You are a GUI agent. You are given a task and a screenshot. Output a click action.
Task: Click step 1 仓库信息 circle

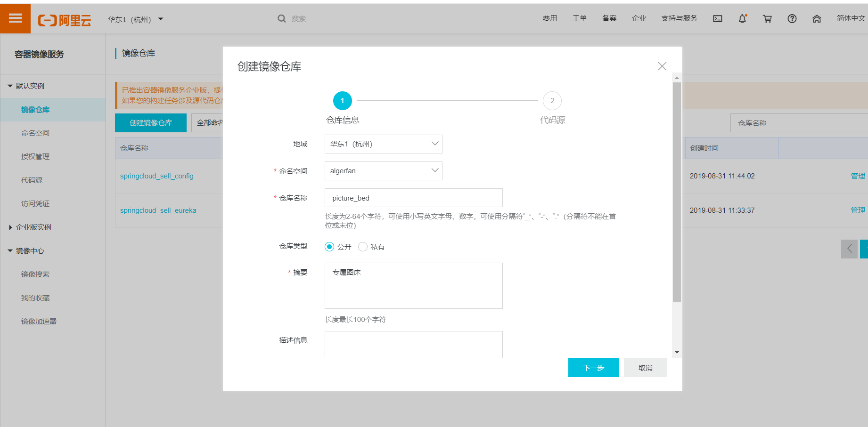coord(343,101)
